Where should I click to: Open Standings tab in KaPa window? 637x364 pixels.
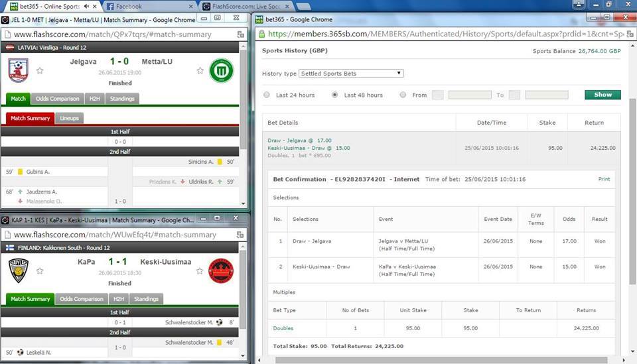pyautogui.click(x=146, y=299)
